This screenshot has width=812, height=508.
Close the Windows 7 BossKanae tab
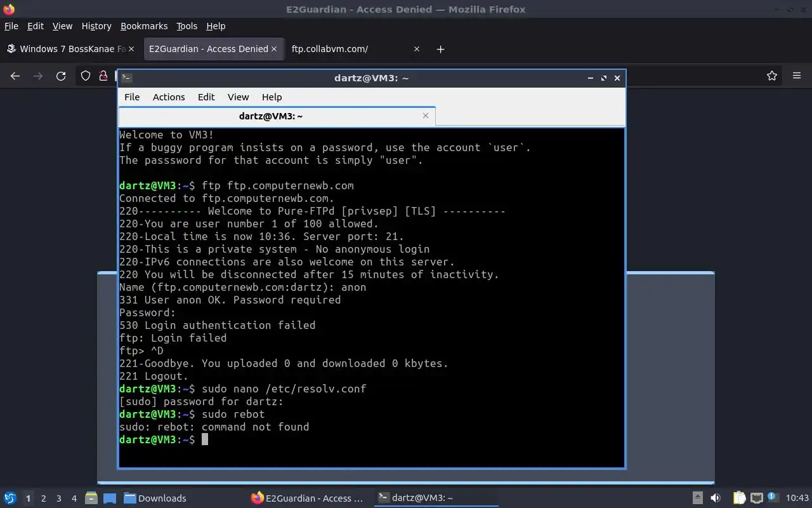coord(131,49)
